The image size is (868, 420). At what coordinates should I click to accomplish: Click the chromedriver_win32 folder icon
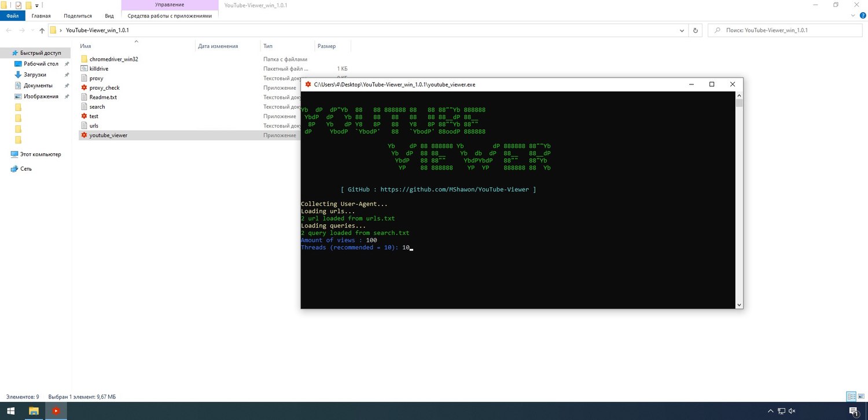[84, 59]
